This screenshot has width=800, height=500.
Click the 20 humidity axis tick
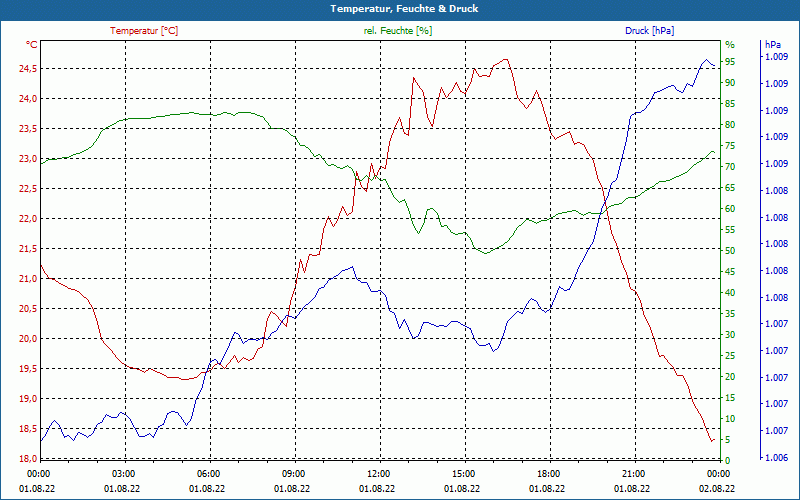click(x=730, y=377)
